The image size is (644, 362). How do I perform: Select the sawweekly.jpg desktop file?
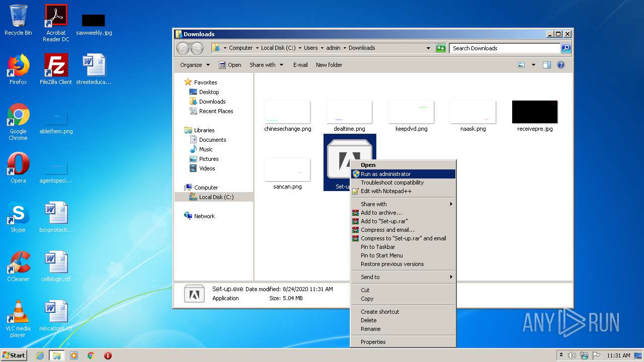pyautogui.click(x=94, y=24)
